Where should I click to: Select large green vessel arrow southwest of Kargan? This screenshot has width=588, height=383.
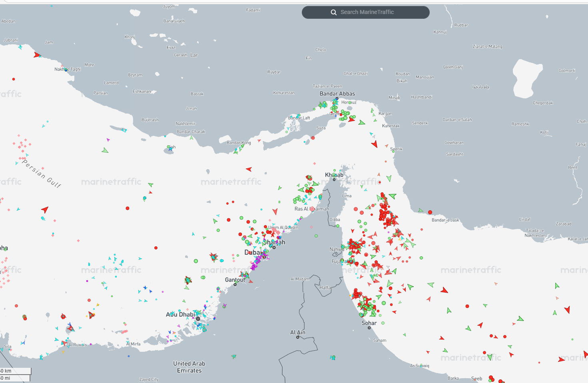(x=362, y=122)
